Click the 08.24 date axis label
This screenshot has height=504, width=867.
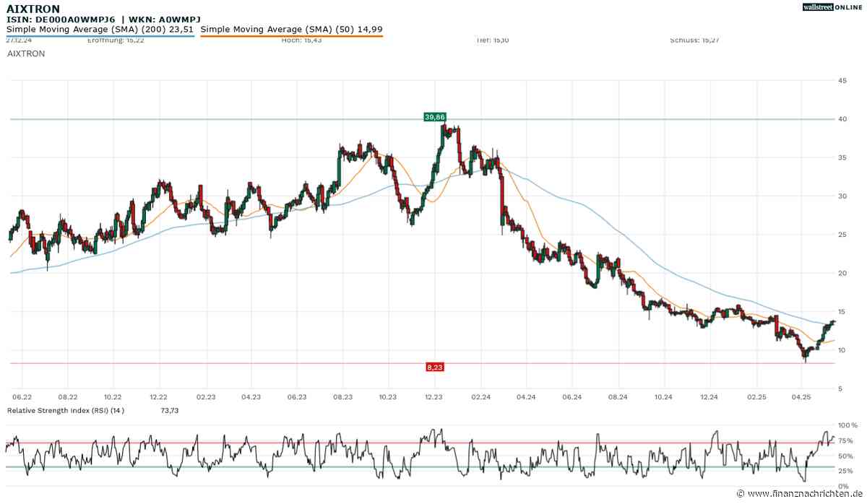(x=618, y=396)
